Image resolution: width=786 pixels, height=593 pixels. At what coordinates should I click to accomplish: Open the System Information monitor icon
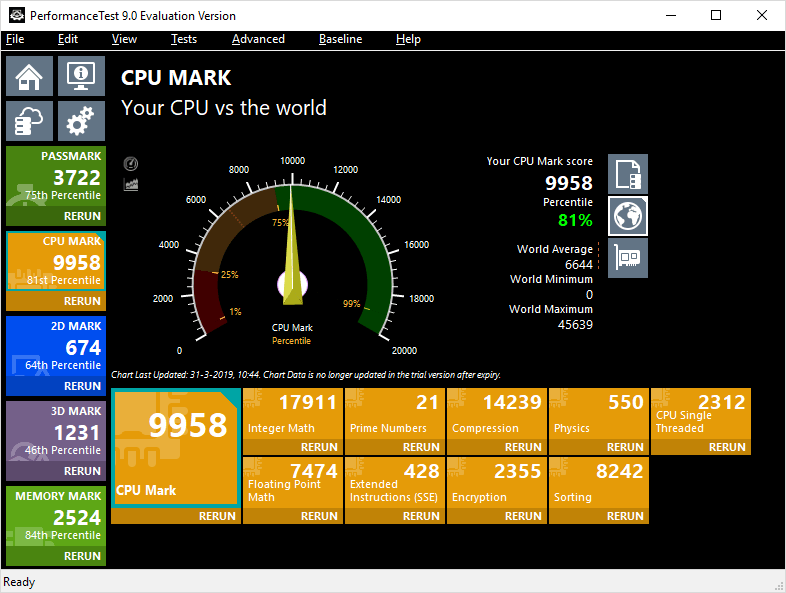pos(81,76)
